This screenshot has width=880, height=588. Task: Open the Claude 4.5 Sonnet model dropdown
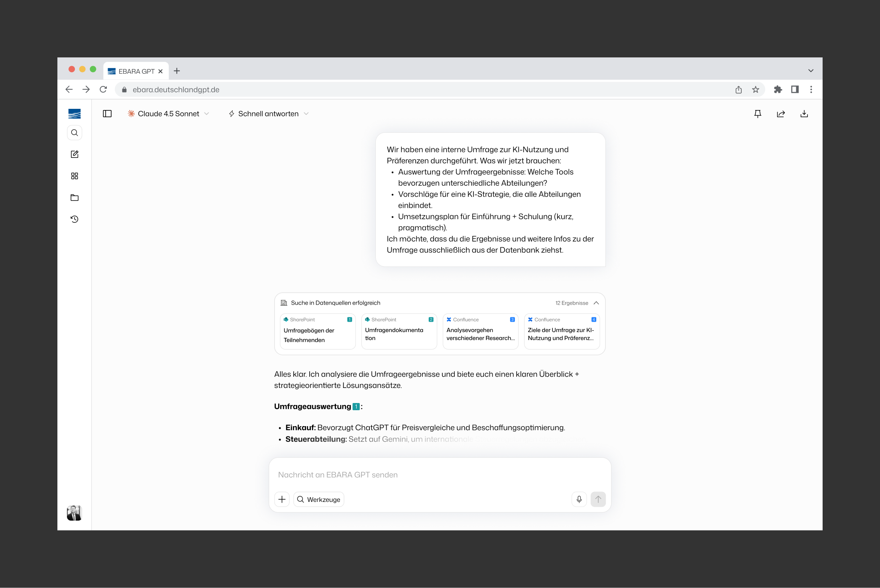click(169, 114)
